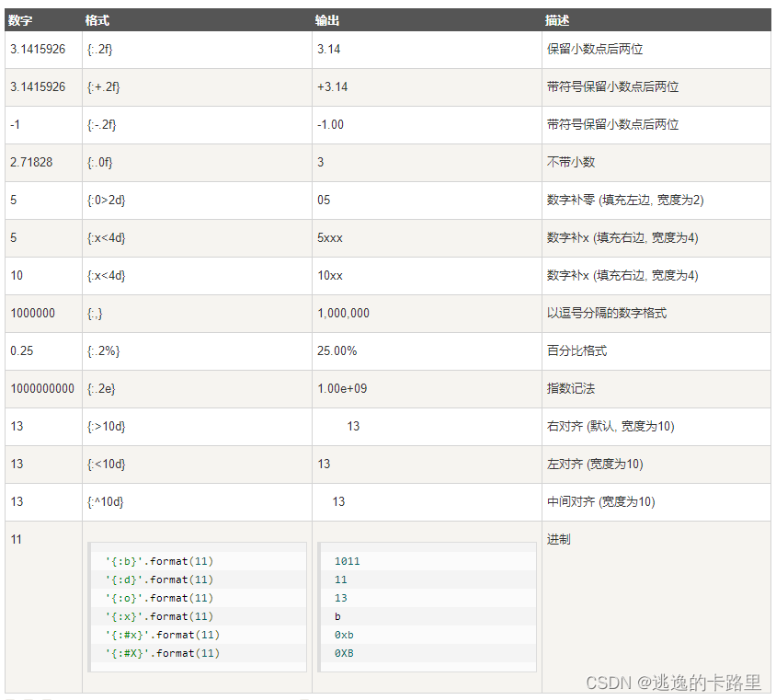The image size is (776, 700).
Task: Click code line '{:#x}'.format(11)
Action: coord(163,635)
